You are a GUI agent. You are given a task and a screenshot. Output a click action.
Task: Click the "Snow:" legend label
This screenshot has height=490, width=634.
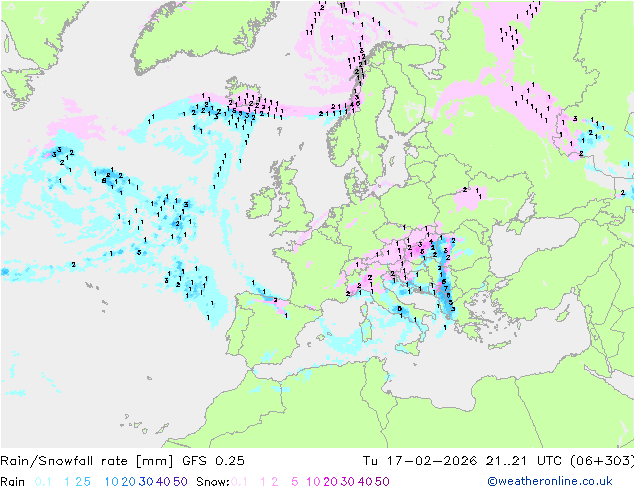213,482
